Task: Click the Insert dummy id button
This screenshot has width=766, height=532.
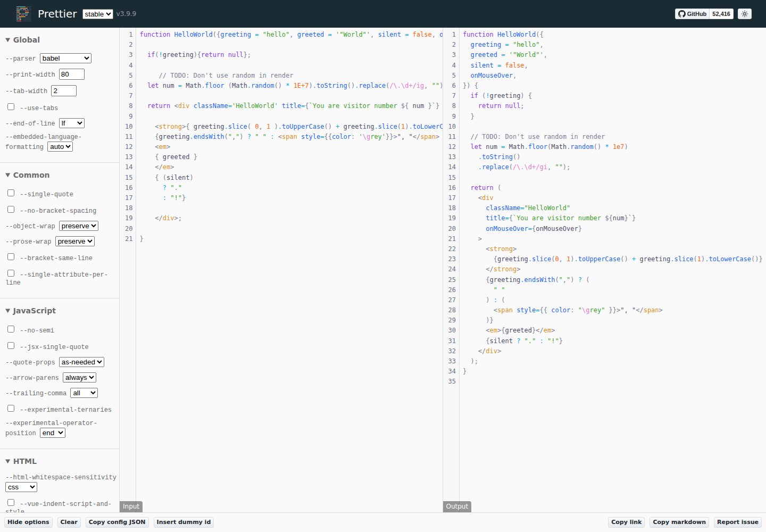Action: pos(184,522)
